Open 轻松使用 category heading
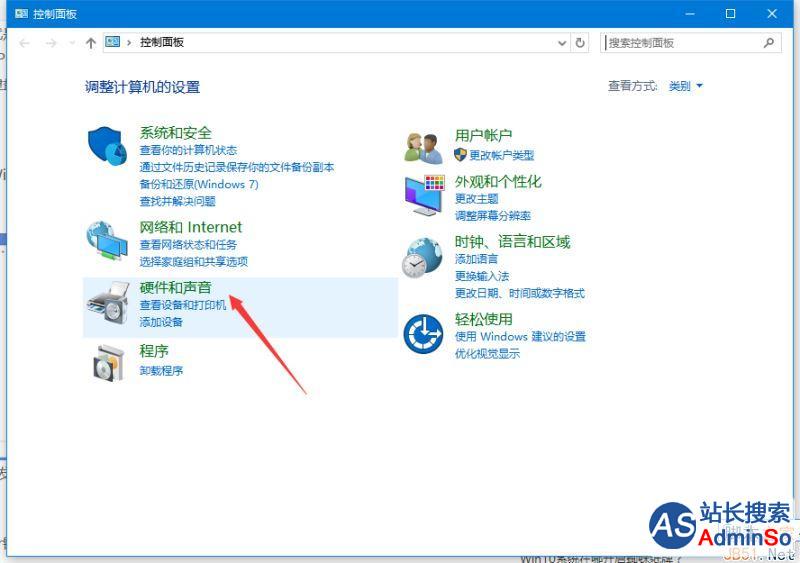Image resolution: width=800 pixels, height=563 pixels. tap(484, 319)
